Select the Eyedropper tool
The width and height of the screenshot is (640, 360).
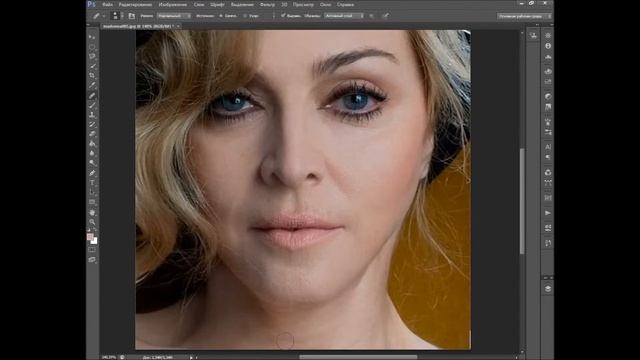pyautogui.click(x=92, y=85)
